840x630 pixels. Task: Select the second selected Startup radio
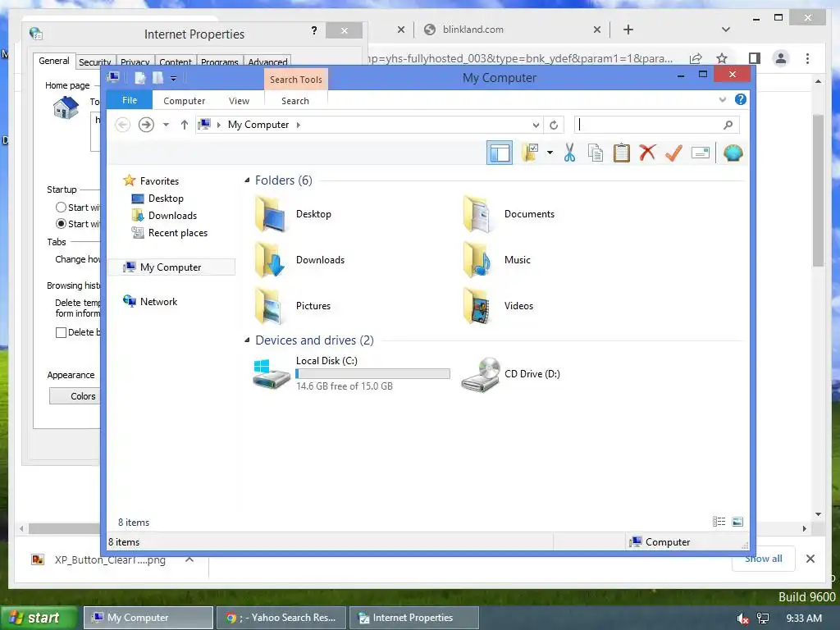[61, 223]
